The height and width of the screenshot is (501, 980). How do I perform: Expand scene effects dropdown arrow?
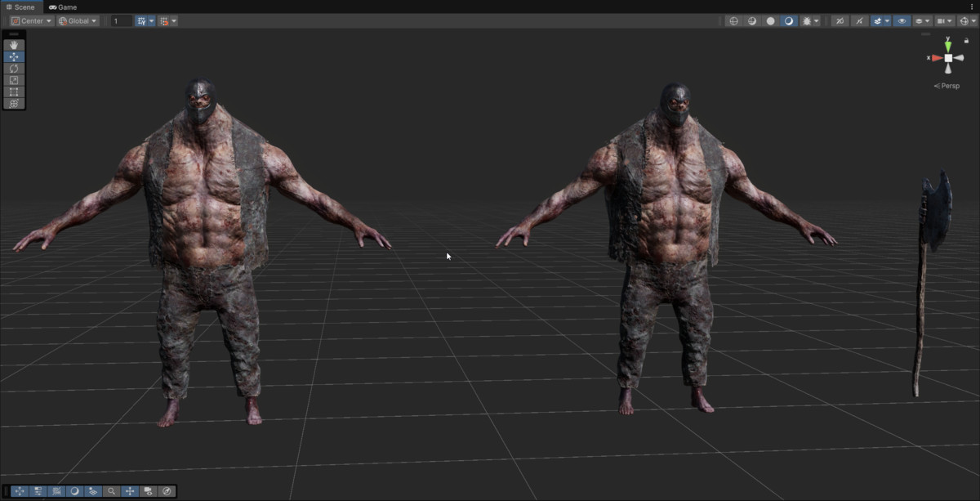pos(887,20)
